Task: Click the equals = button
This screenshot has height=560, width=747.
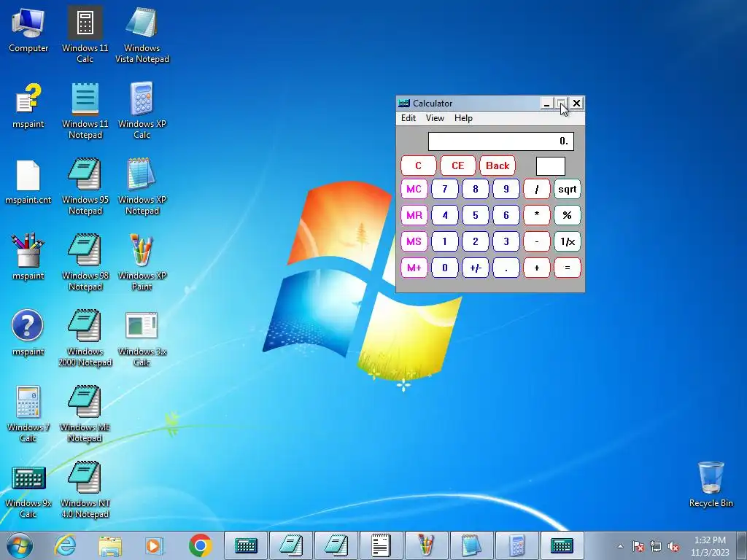Action: (568, 268)
